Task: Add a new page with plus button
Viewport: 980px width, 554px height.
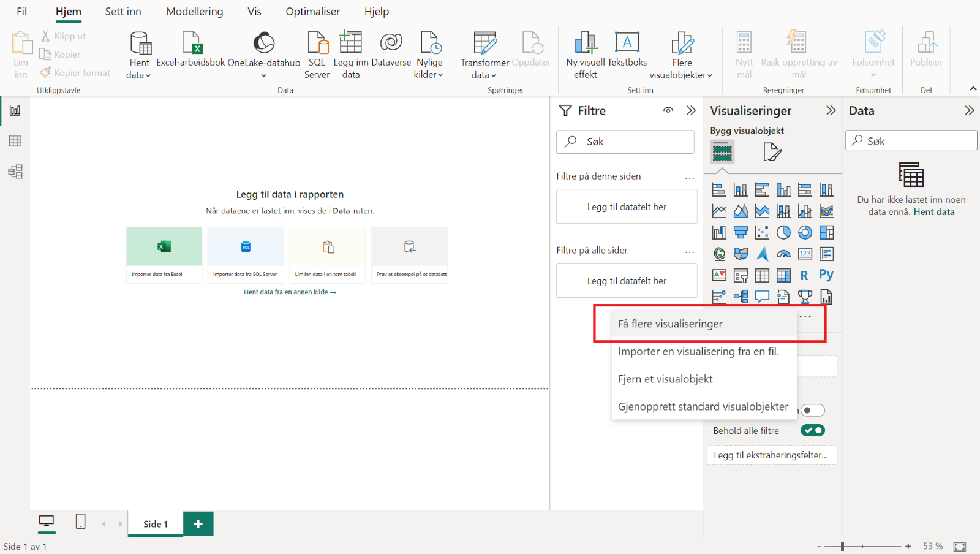Action: [198, 523]
